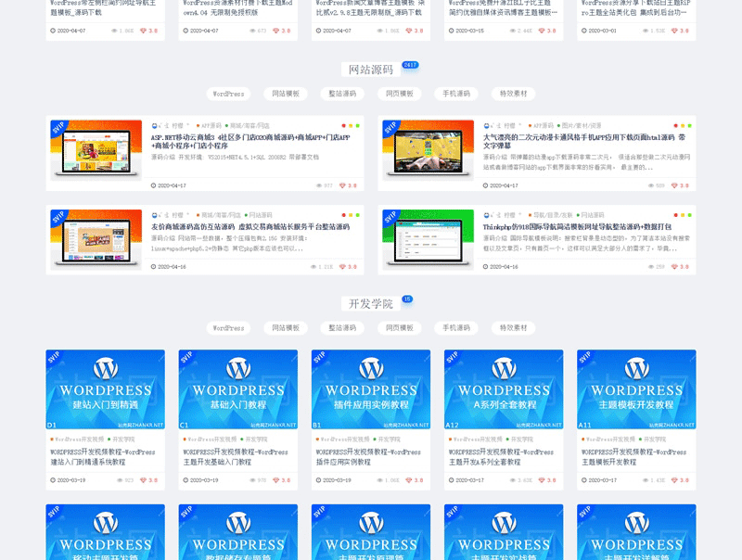Select the WordPress tab under 网站源码
Viewport: 742px width, 560px height.
(x=228, y=94)
